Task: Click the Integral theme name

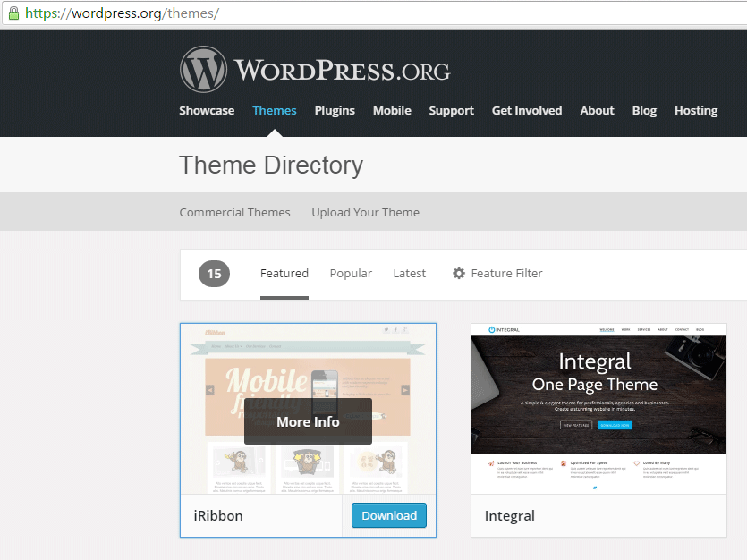Action: 510,516
